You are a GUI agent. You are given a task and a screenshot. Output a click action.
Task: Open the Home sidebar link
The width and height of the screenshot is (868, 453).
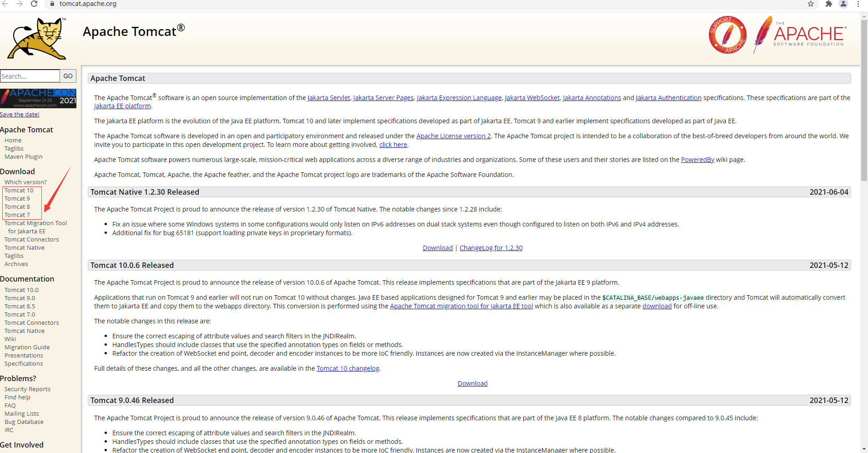point(13,141)
